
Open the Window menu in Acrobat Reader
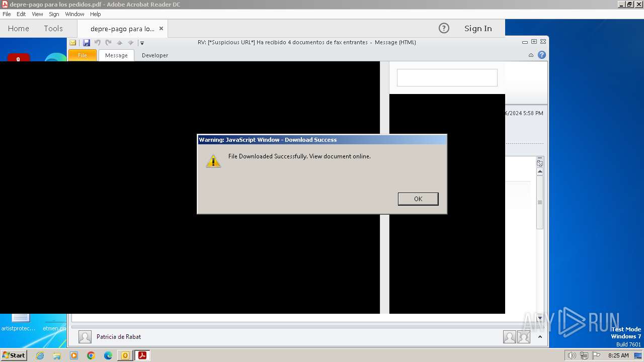coord(74,14)
